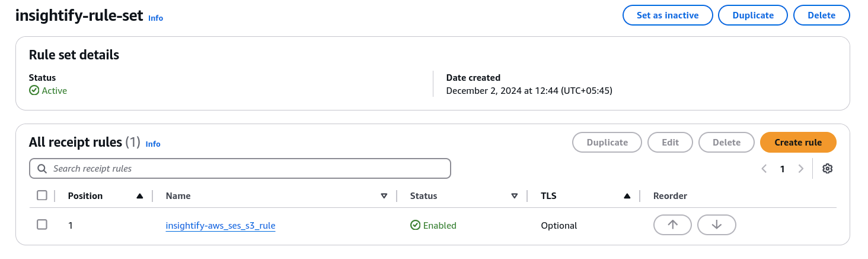Screen dimensions: 868x259
Task: Move rule up with the up arrow
Action: [x=672, y=225]
